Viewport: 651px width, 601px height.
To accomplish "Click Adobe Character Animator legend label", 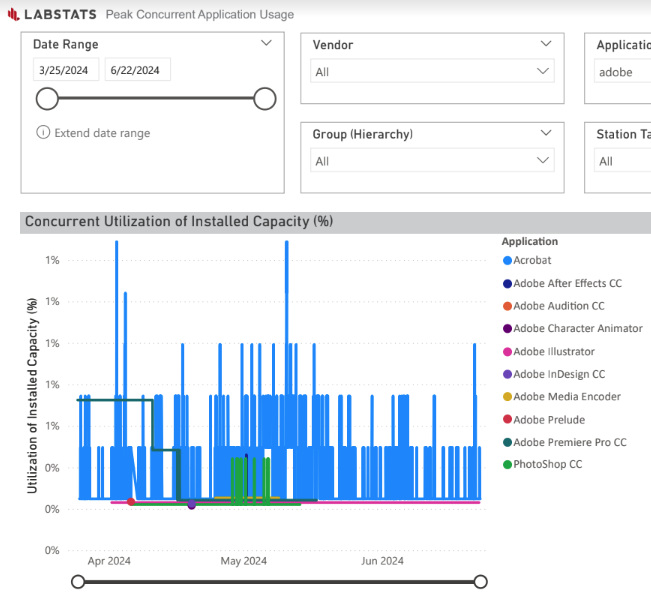I will [x=578, y=329].
